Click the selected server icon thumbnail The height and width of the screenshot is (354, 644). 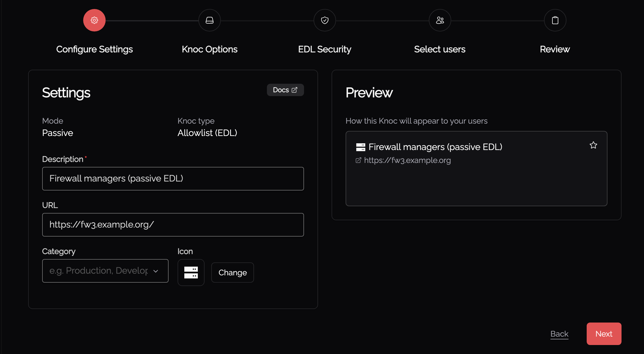click(x=191, y=273)
